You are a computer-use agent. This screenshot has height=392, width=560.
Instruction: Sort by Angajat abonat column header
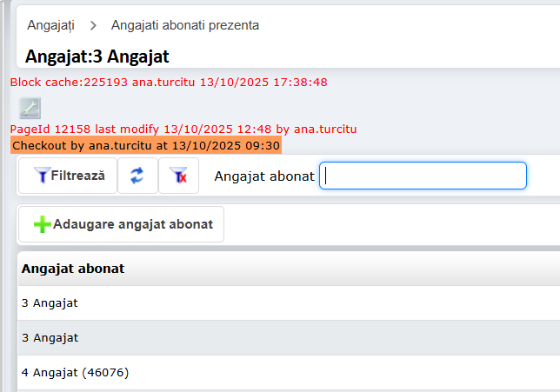[73, 269]
